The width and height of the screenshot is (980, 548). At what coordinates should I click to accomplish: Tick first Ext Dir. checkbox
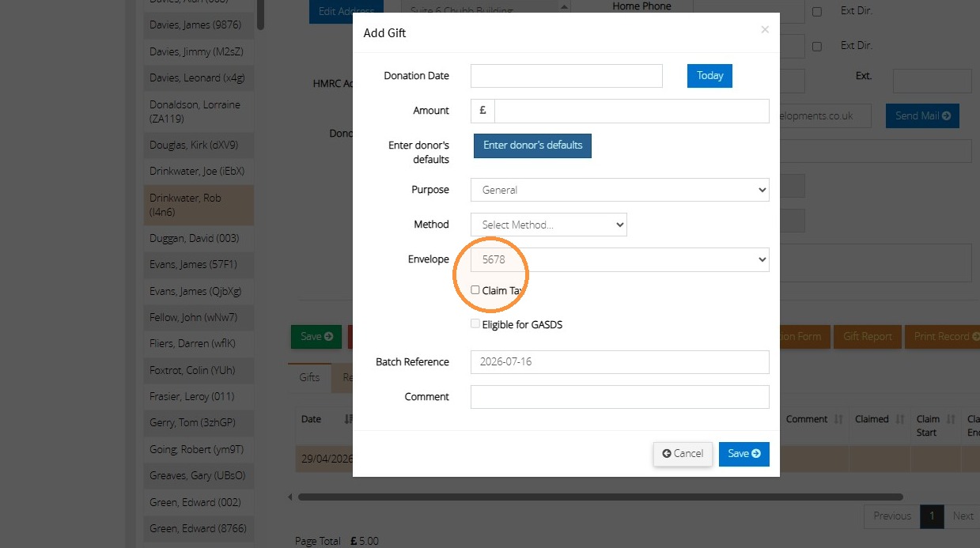pos(817,12)
